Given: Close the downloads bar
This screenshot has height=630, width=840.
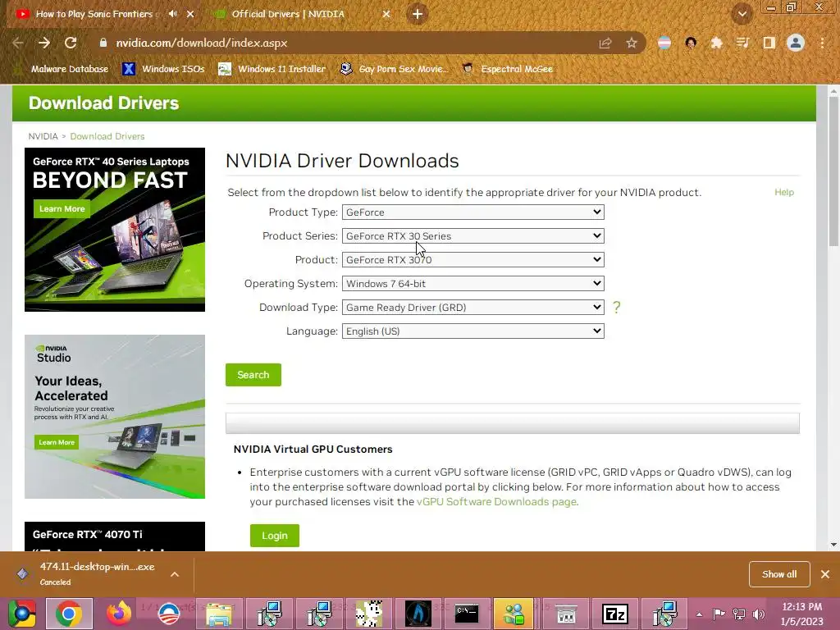Looking at the screenshot, I should tap(825, 574).
